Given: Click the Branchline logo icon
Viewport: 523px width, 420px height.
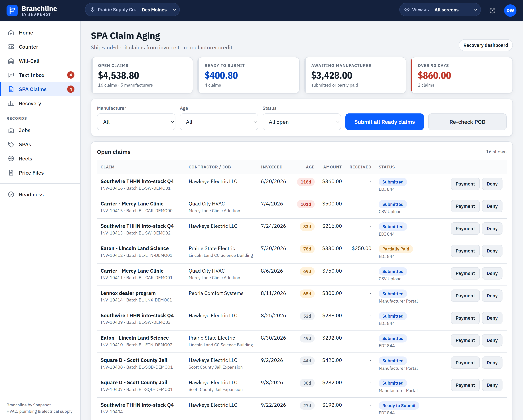Looking at the screenshot, I should pyautogui.click(x=12, y=10).
